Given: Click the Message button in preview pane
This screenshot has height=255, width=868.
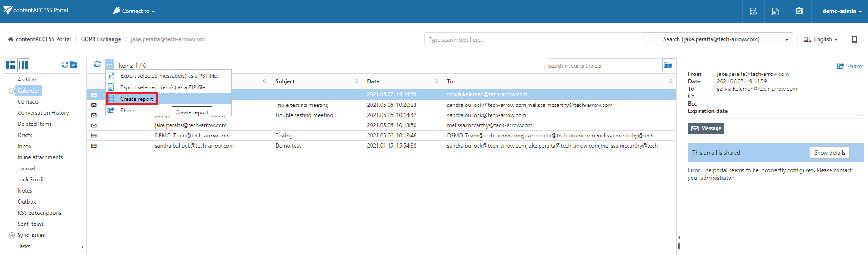Looking at the screenshot, I should (706, 129).
